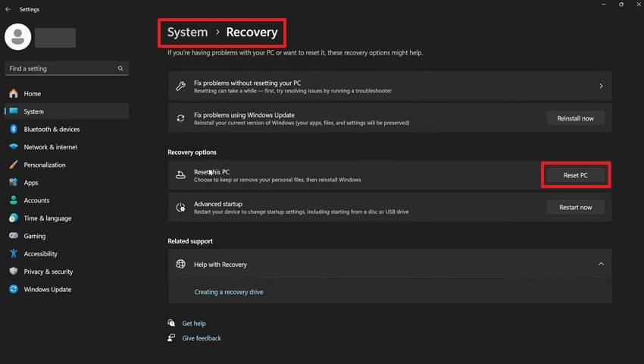Click the user profile avatar
Image resolution: width=644 pixels, height=364 pixels.
point(17,37)
